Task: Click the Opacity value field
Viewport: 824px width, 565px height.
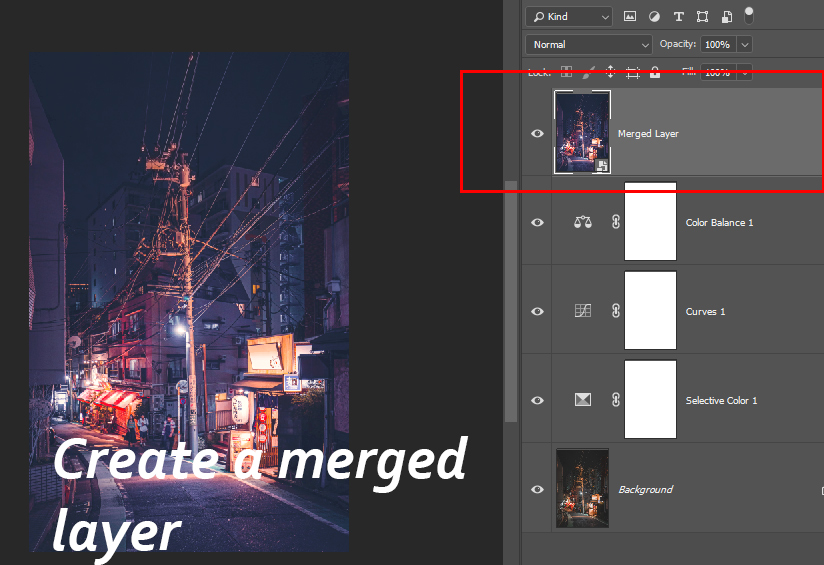Action: (716, 44)
